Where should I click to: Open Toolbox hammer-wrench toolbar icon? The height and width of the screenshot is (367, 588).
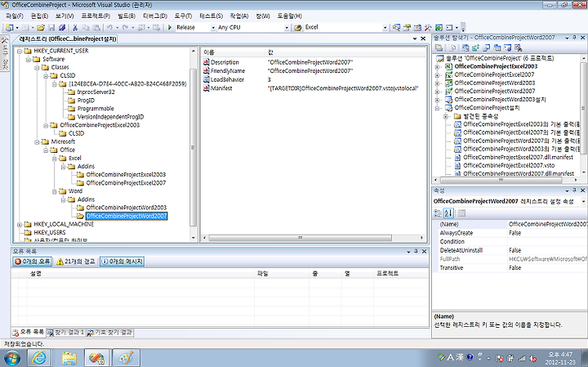click(x=428, y=28)
